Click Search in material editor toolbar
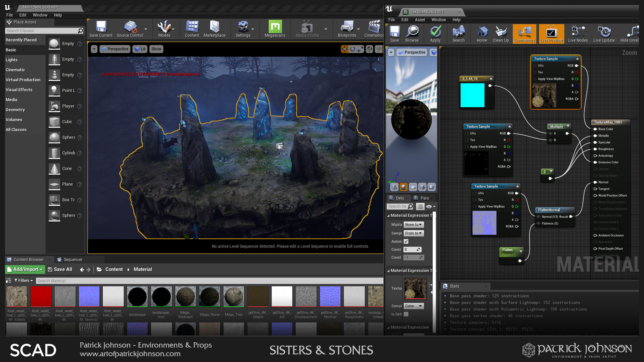Image resolution: width=644 pixels, height=362 pixels. 458,34
